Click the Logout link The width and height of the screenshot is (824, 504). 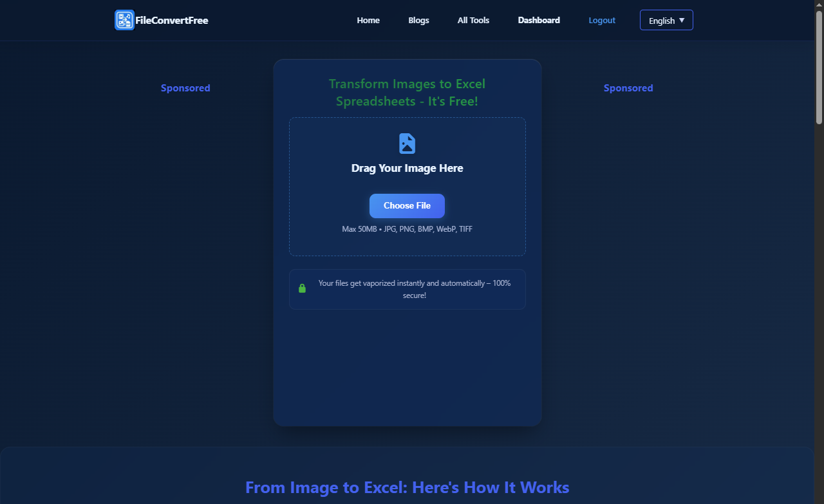(602, 20)
